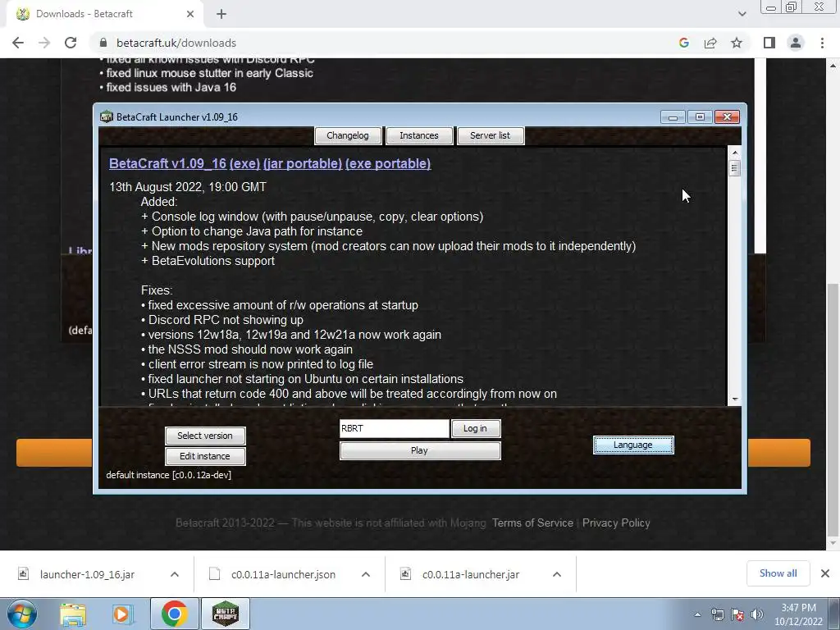The image size is (840, 630).
Task: Bookmark this page with star icon
Action: coord(737,43)
